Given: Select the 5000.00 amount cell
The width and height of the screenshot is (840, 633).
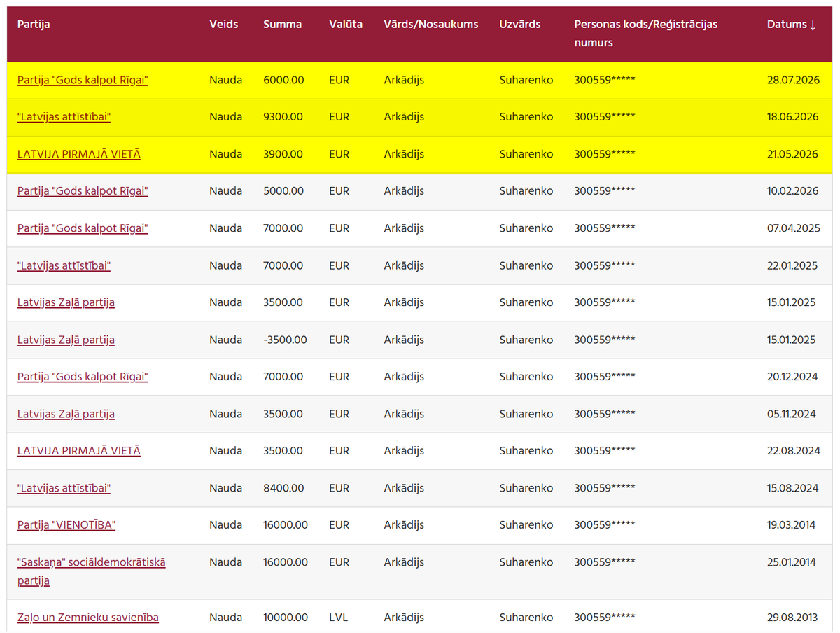Looking at the screenshot, I should [283, 191].
